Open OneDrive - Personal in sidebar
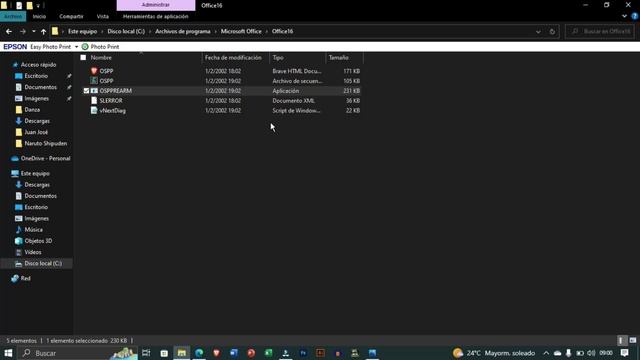 coord(45,158)
